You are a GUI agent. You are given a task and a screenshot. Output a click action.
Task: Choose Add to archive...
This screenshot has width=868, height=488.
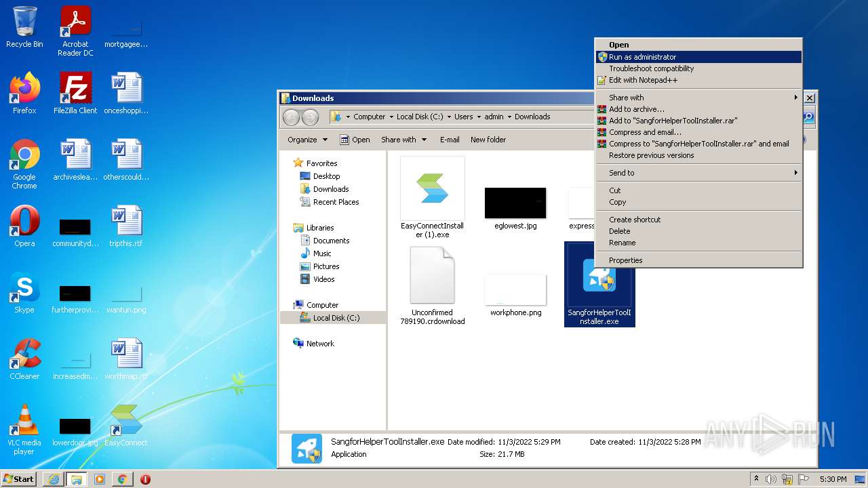point(698,109)
